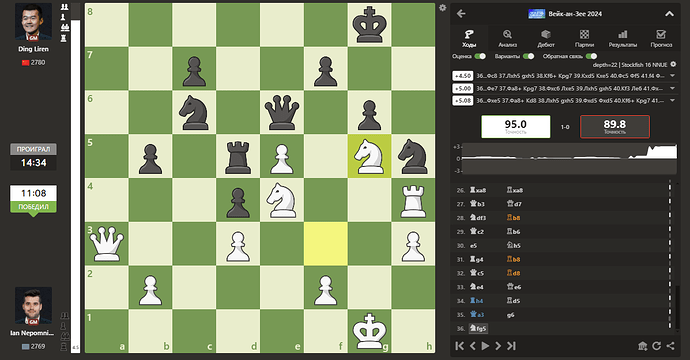Select Black's orange move 32 rook d8
This screenshot has width=690, height=360.
(x=514, y=273)
